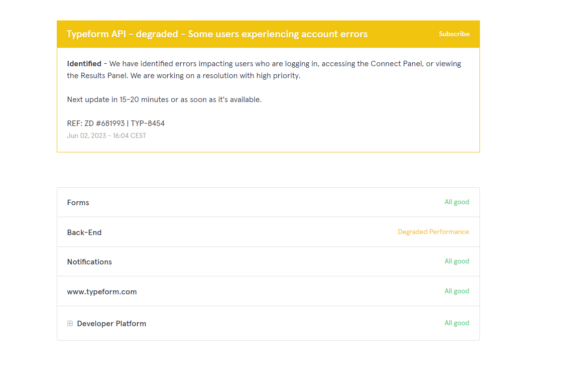The image size is (588, 372).
Task: Click the Identified status word
Action: coord(84,64)
